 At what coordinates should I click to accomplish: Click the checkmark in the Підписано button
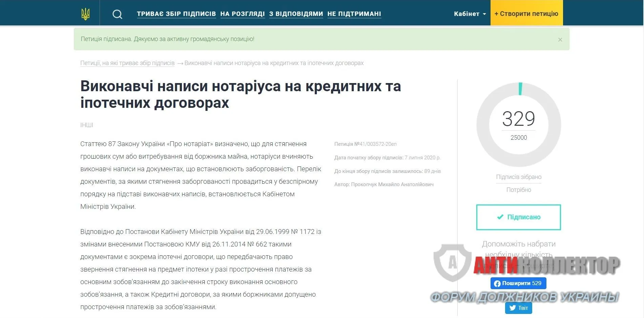[500, 217]
